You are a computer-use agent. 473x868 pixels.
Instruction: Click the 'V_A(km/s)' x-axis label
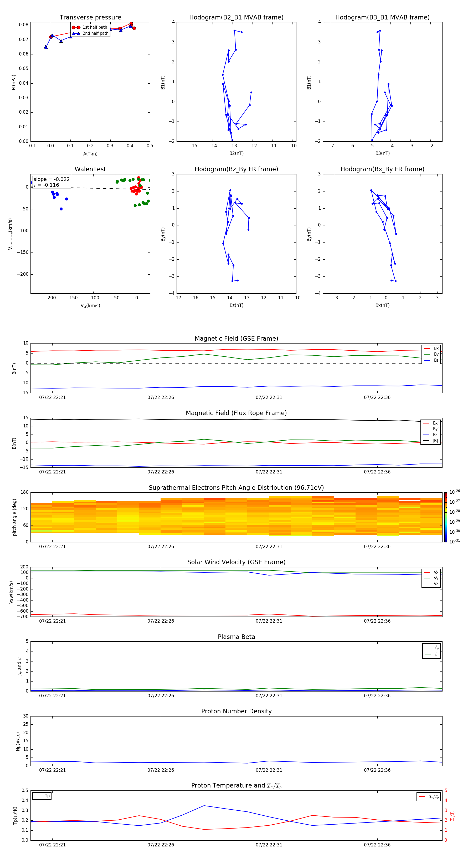90,306
